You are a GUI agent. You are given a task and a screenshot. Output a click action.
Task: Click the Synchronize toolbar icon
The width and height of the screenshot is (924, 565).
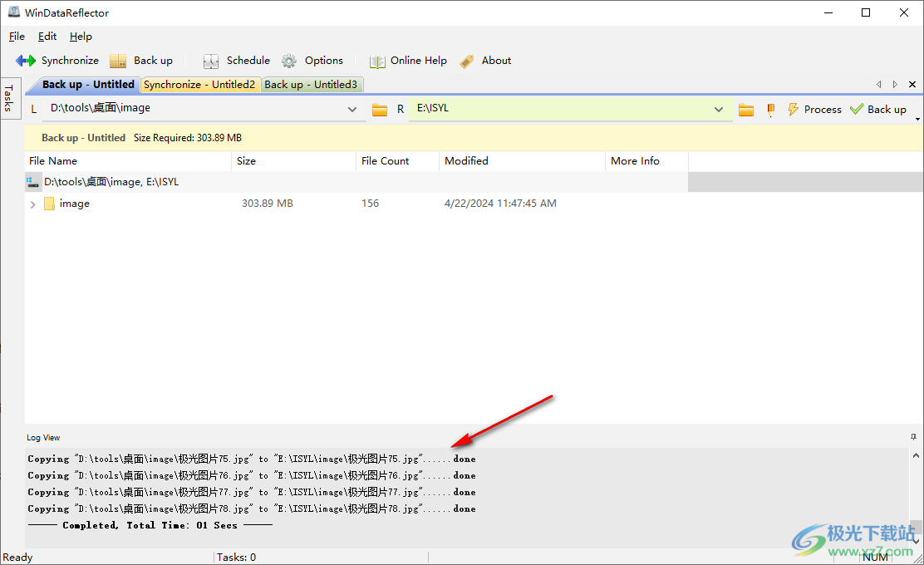(26, 61)
